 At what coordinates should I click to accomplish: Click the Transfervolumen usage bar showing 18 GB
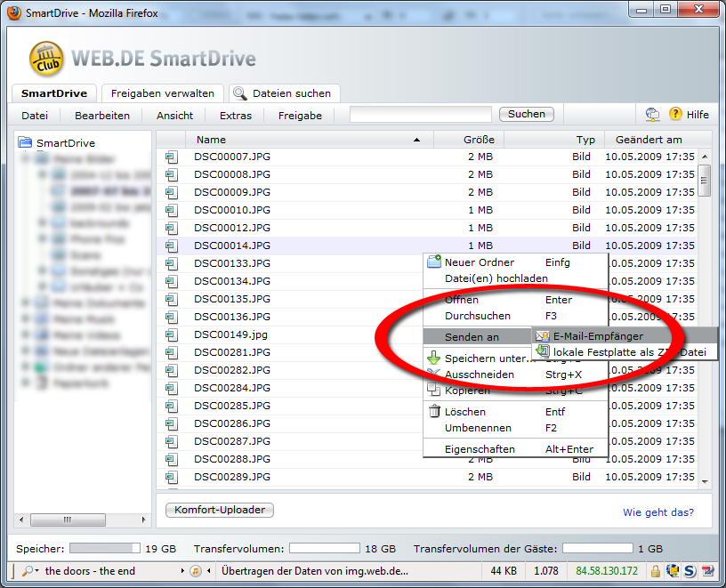tap(325, 548)
